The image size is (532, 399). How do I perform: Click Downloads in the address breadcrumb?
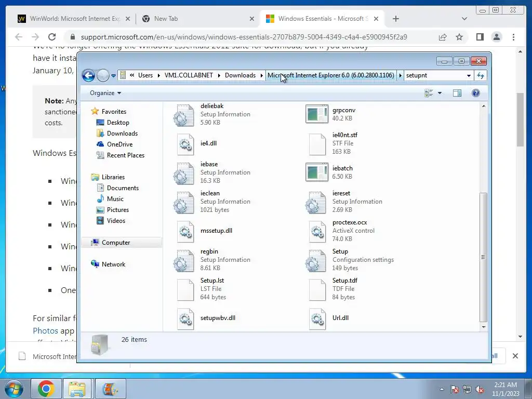pos(240,75)
